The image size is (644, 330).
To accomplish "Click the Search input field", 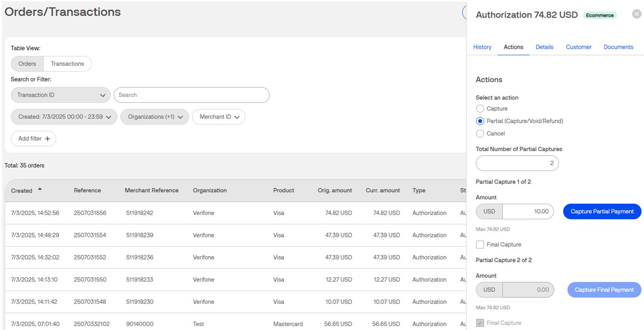I will point(191,95).
